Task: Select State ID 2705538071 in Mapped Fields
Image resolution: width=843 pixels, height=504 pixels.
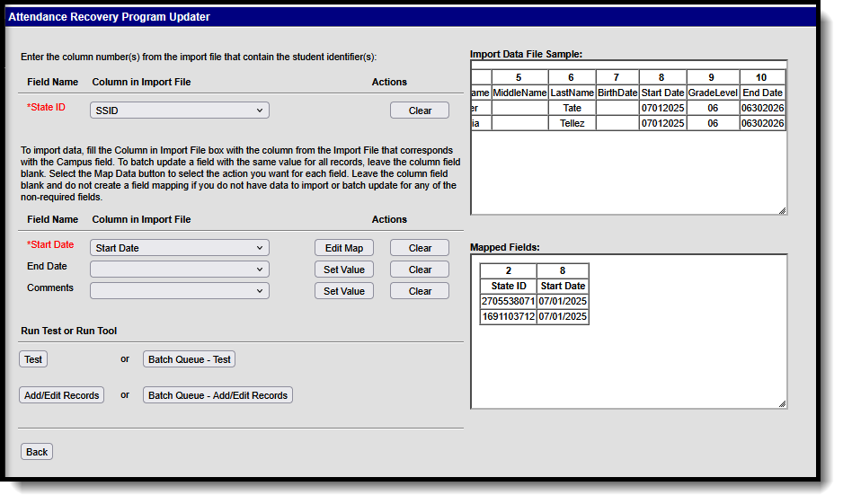Action: tap(509, 301)
